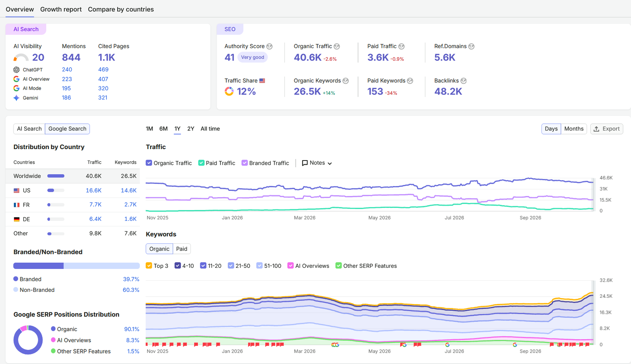Select the 6M time range
This screenshot has width=631, height=364.
pos(164,129)
